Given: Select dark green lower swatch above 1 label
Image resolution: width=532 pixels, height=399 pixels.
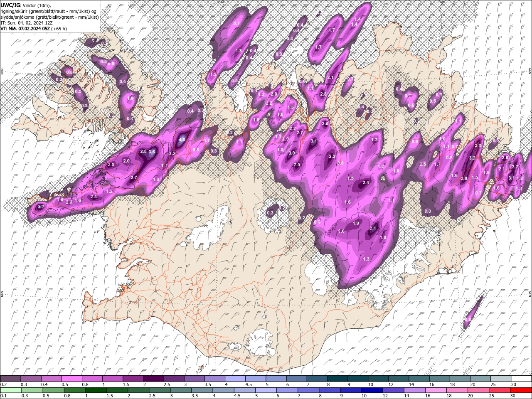Looking at the screenshot, I should tap(96, 390).
